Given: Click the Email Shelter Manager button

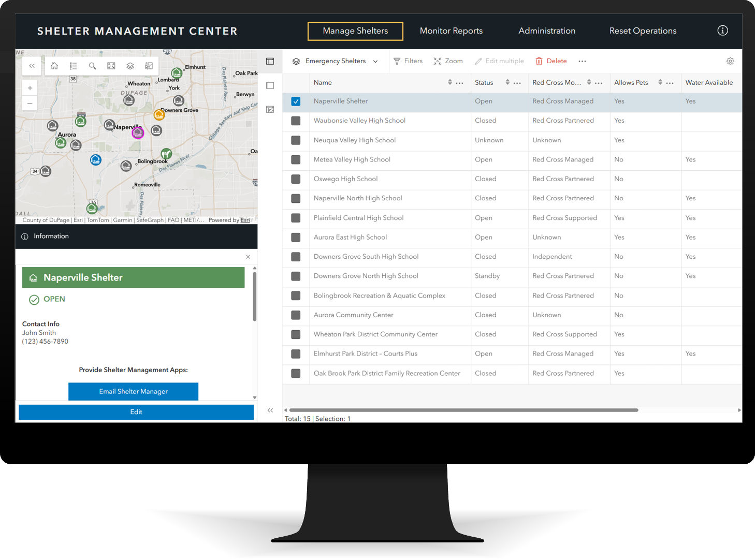Looking at the screenshot, I should pos(133,392).
